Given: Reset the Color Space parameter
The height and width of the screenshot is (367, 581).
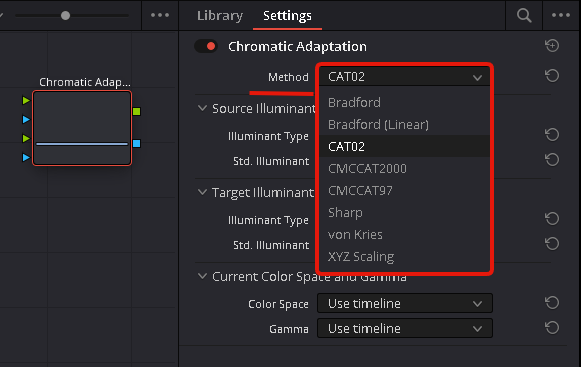Looking at the screenshot, I should [552, 302].
